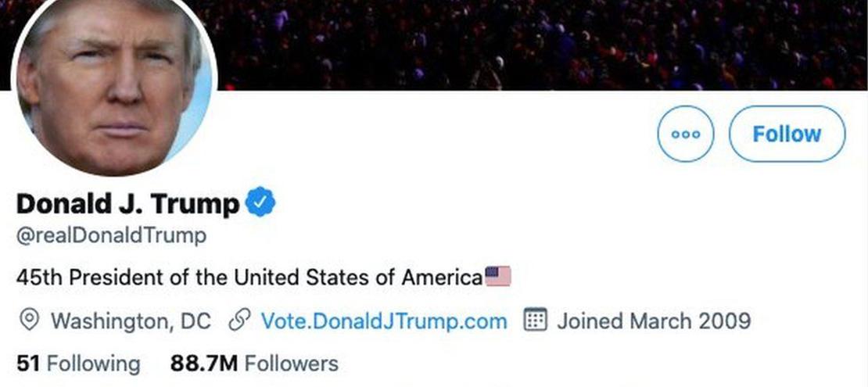
Task: View the Followers list
Action: 292,364
